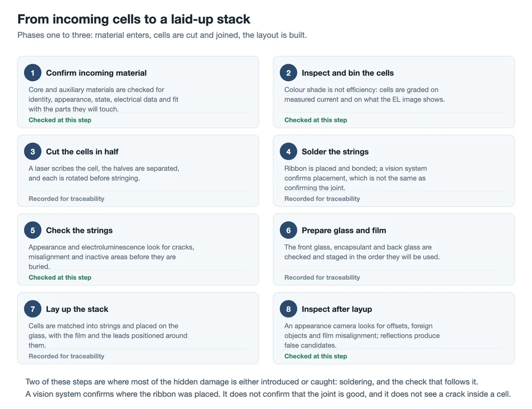This screenshot has height=409, width=532.
Task: Select the description starting 'An appearance camera looks'
Action: point(362,336)
